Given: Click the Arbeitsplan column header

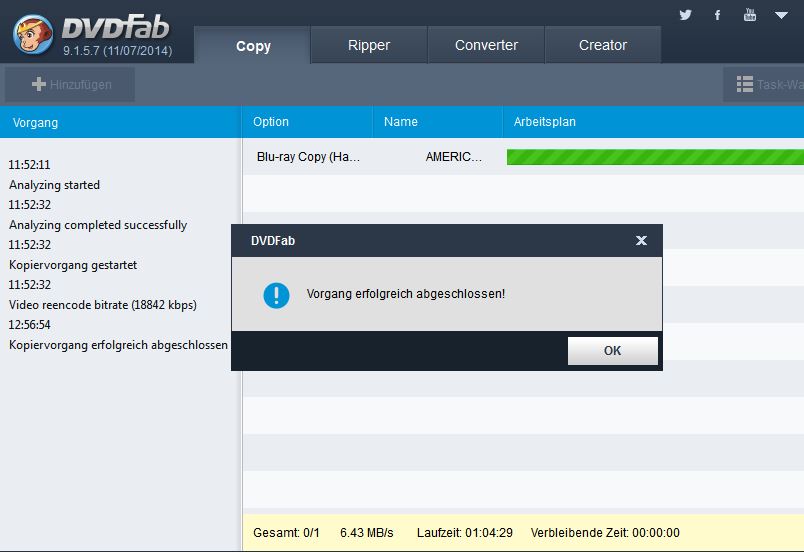Looking at the screenshot, I should point(653,122).
